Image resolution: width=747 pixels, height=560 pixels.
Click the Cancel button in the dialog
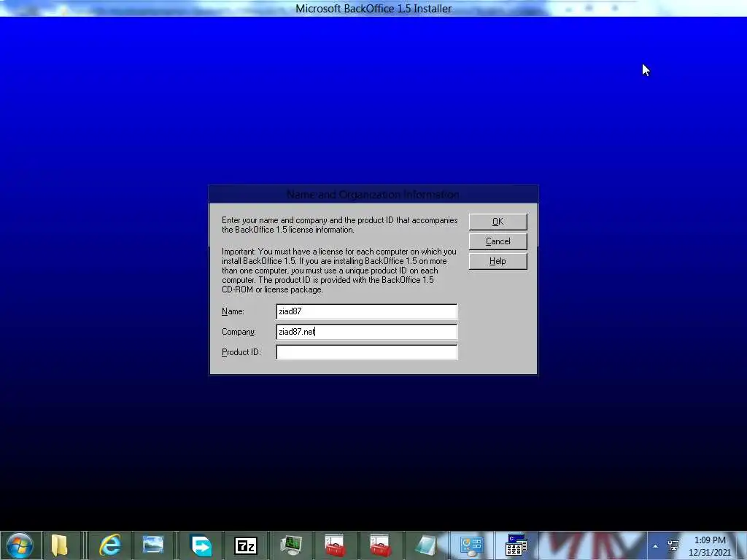(x=498, y=241)
